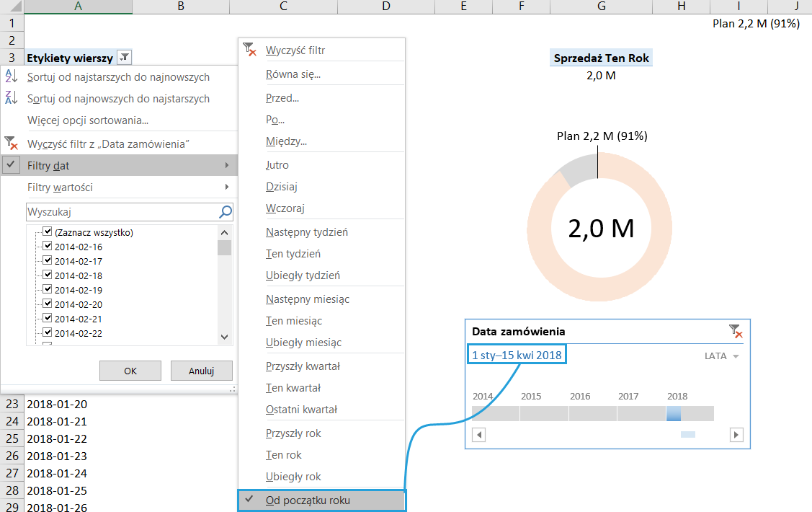This screenshot has height=512, width=812.
Task: Toggle the (Zaznacz wszystko) checkbox
Action: pos(48,232)
